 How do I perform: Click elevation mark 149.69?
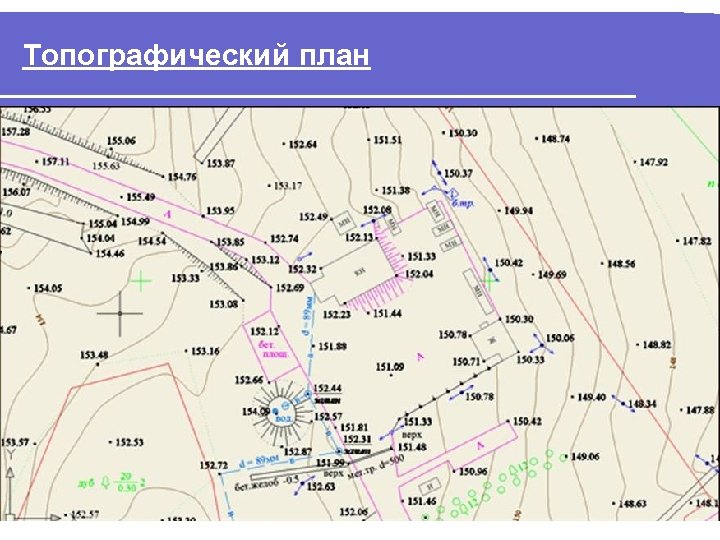[x=552, y=275]
